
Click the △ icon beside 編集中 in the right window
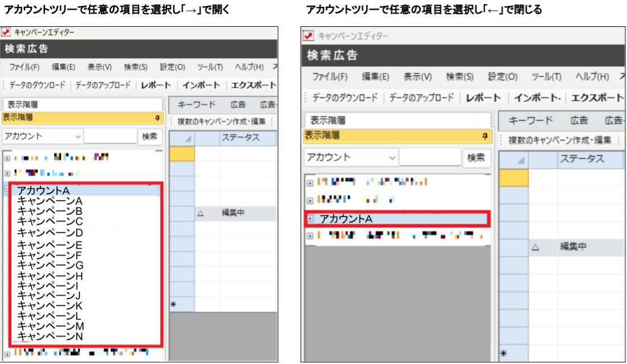click(x=535, y=247)
